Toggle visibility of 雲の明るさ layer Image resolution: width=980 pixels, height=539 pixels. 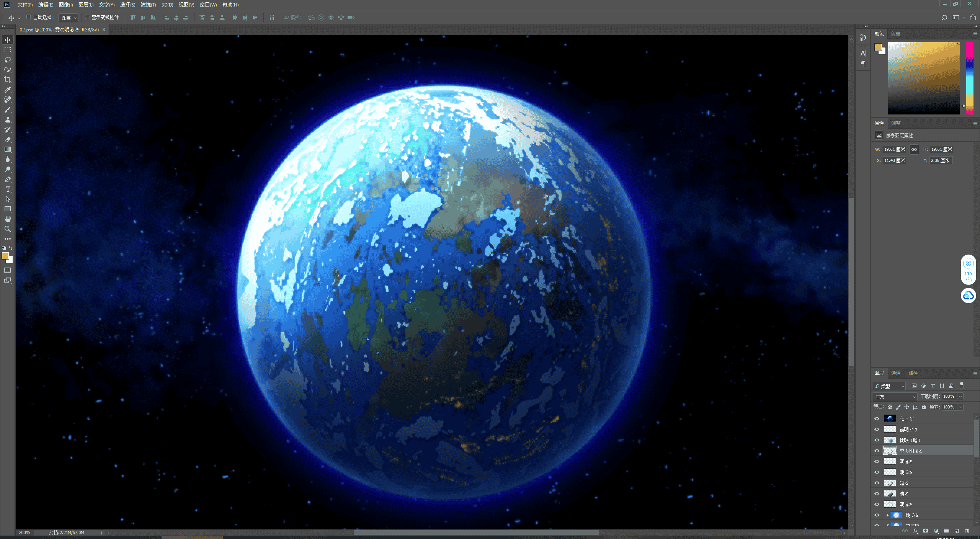point(877,451)
